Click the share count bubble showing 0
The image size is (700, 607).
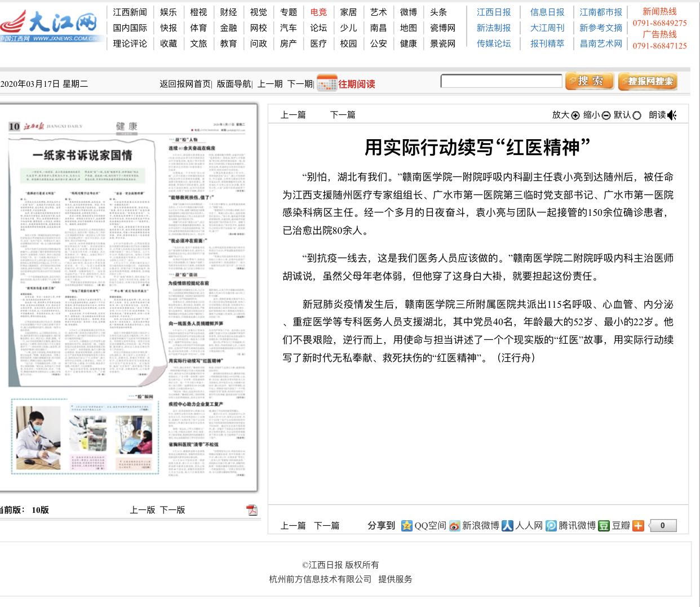click(662, 525)
